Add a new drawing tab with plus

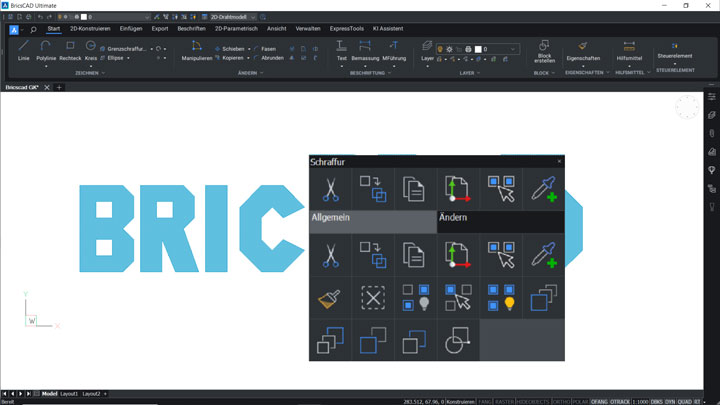tap(59, 87)
